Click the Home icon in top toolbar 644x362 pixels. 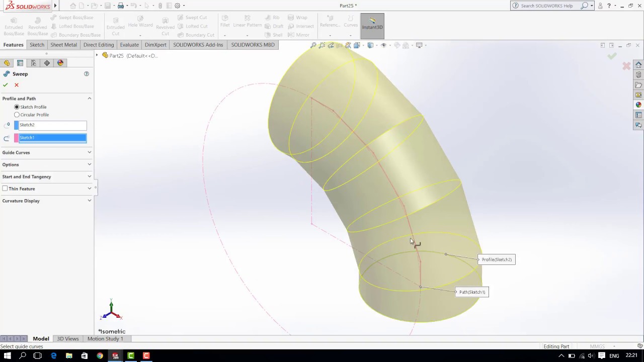73,6
